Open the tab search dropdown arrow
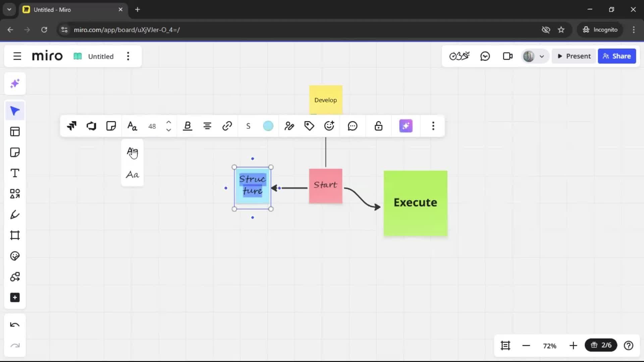The width and height of the screenshot is (644, 362). (9, 9)
